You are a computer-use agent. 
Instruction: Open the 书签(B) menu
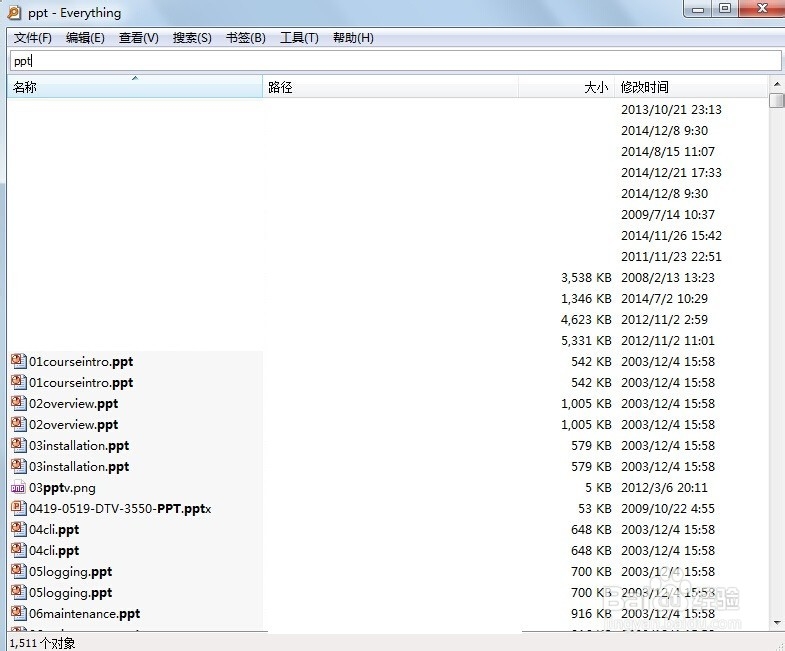(x=245, y=38)
